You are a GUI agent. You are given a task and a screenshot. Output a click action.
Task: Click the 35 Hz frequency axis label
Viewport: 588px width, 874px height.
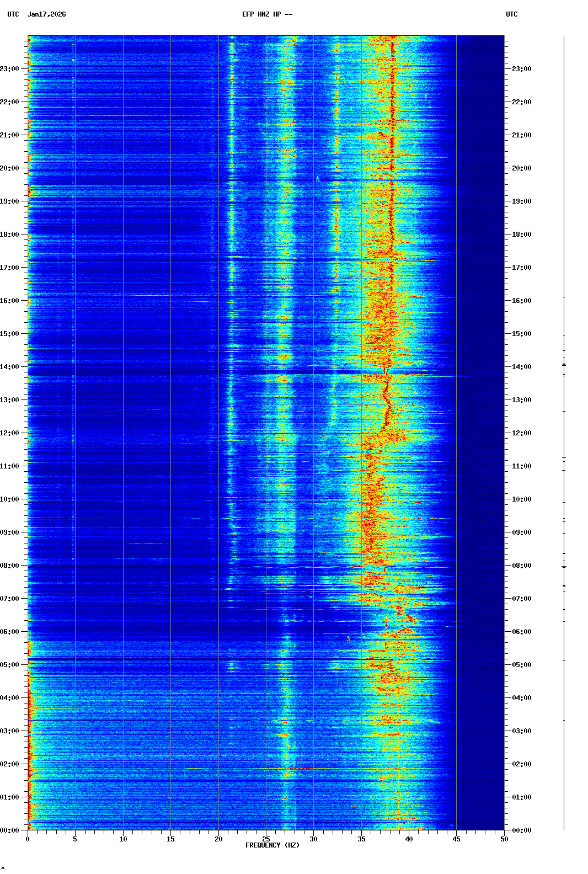361,839
